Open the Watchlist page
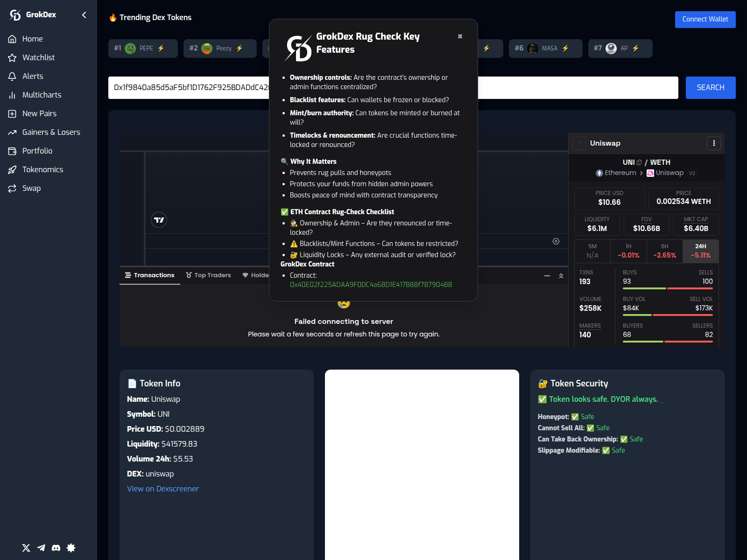 click(38, 57)
